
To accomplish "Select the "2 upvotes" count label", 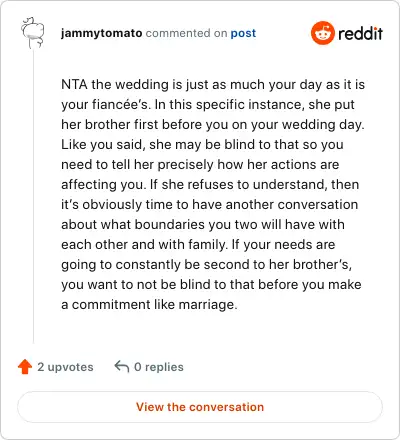I will pyautogui.click(x=65, y=367).
